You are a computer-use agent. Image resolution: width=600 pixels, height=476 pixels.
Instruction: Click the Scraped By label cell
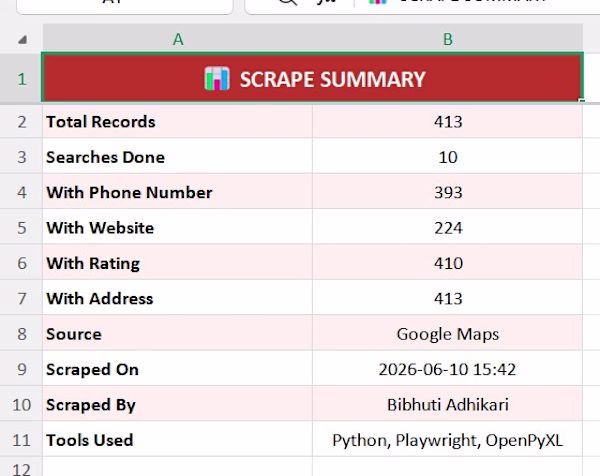click(178, 405)
